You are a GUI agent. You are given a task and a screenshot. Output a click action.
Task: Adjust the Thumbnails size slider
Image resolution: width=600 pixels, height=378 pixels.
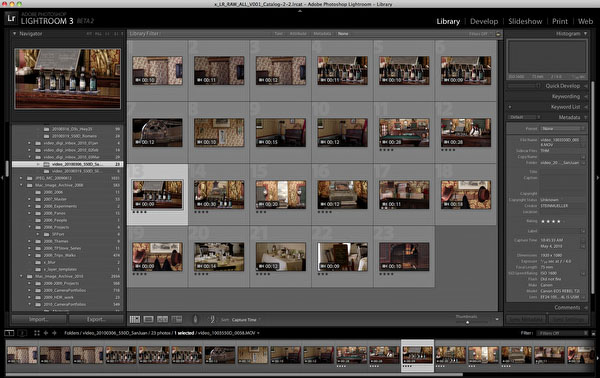point(467,322)
